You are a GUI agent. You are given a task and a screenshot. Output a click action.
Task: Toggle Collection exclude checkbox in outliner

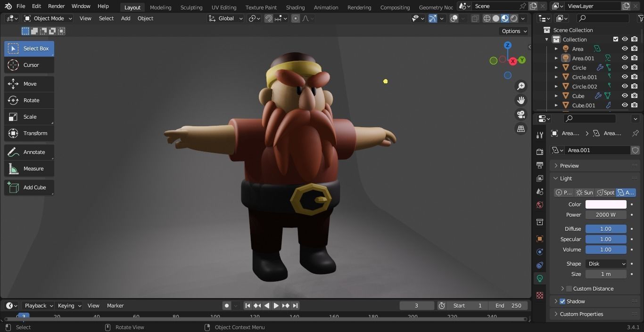(615, 39)
